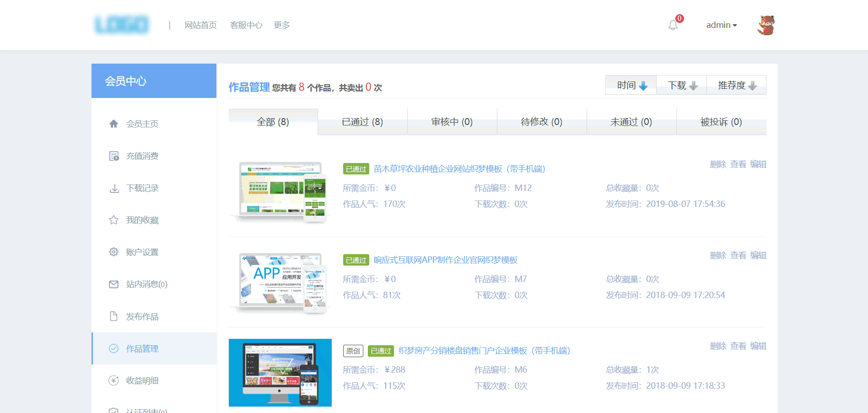Click the notification bell icon

click(x=673, y=25)
